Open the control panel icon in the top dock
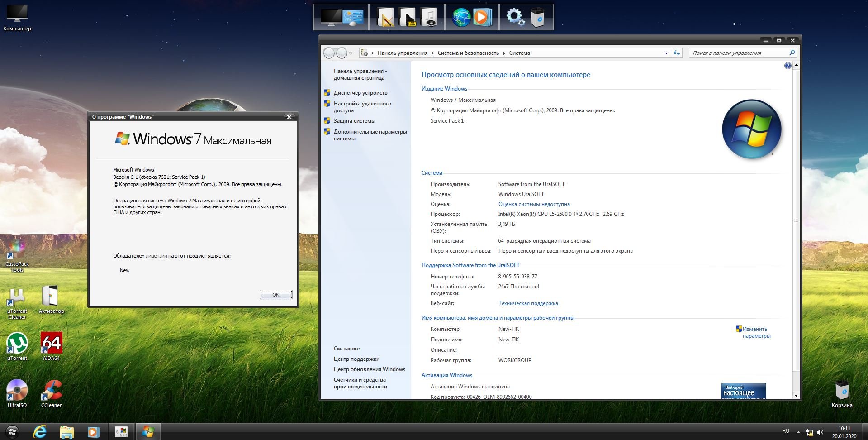 (x=353, y=17)
